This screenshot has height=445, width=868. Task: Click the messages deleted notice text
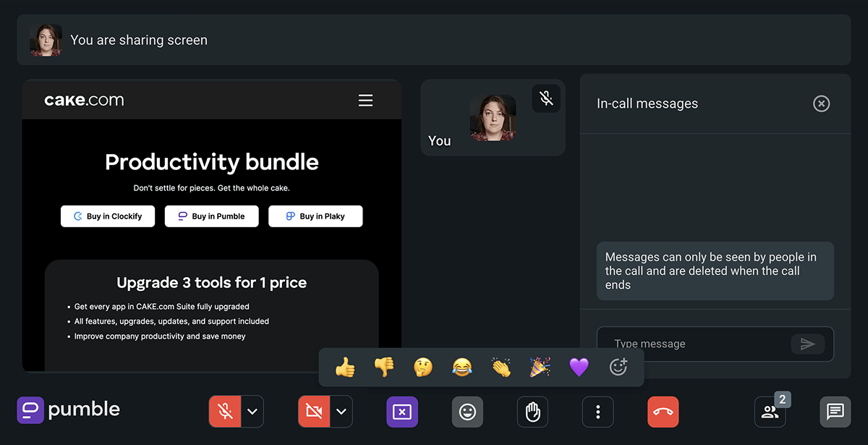tap(711, 271)
